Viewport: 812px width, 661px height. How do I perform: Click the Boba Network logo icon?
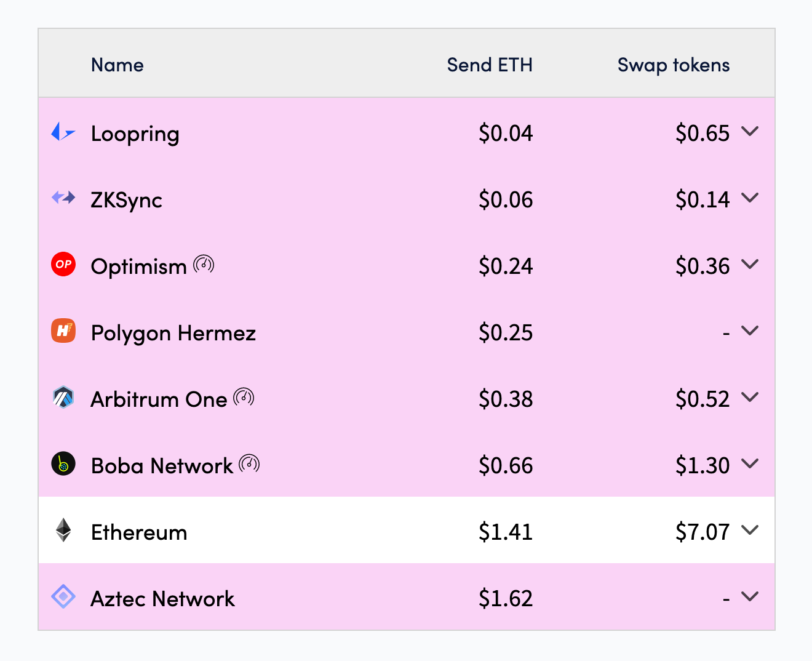point(63,464)
